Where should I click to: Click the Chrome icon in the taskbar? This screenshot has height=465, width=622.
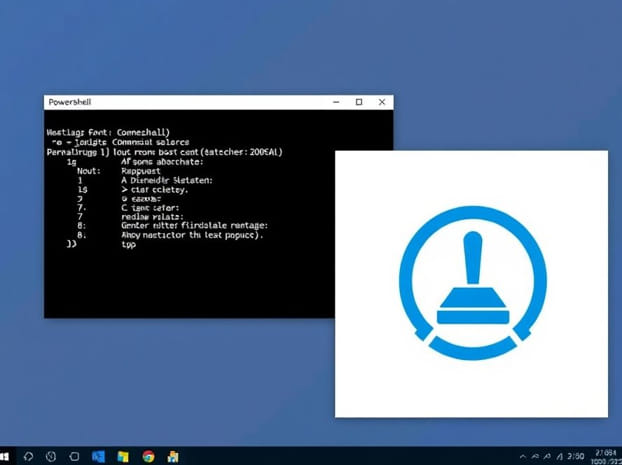tap(148, 456)
